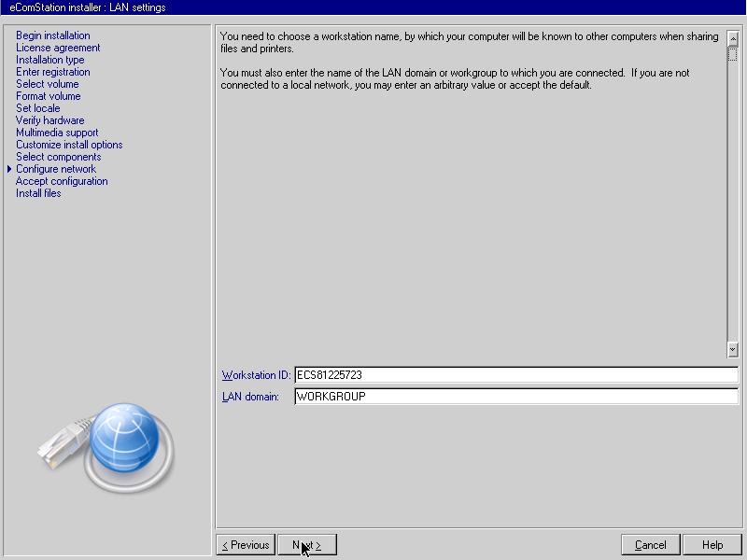Click the installer title bar text

pyautogui.click(x=88, y=7)
